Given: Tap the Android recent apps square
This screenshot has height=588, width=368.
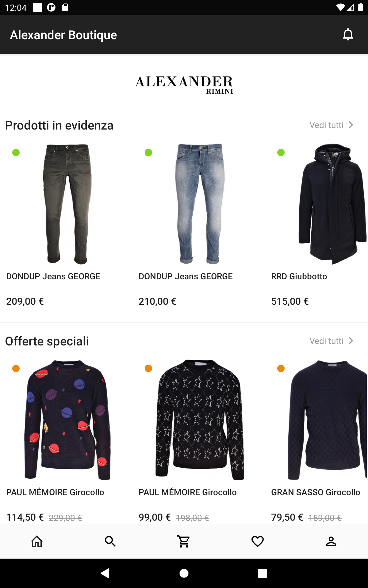Looking at the screenshot, I should click(263, 573).
